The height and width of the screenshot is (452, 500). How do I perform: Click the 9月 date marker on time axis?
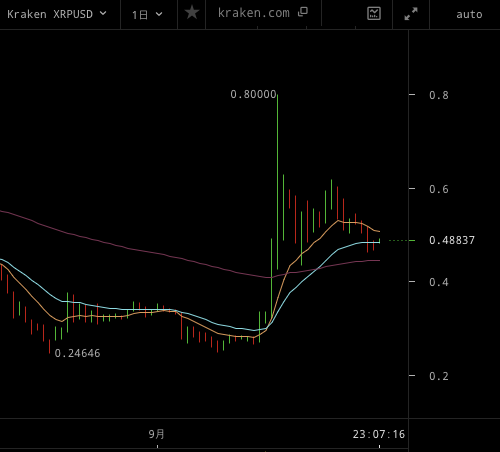click(157, 434)
